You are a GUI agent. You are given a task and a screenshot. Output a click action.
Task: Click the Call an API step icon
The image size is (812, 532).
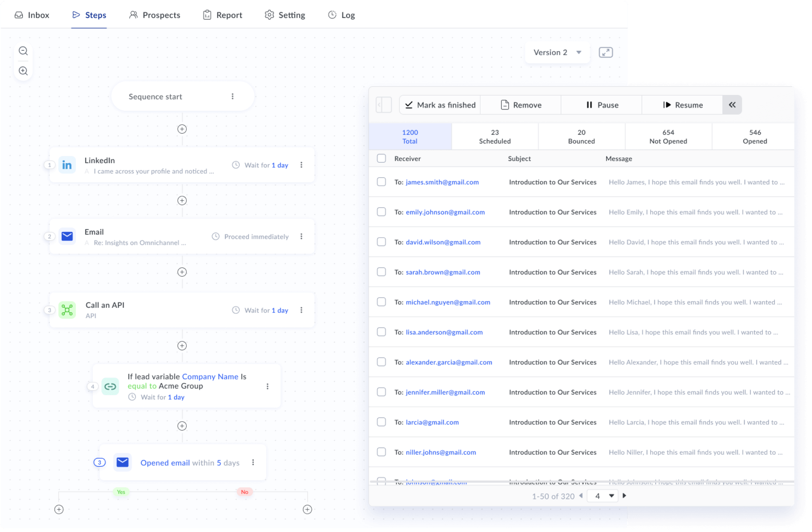coord(67,310)
